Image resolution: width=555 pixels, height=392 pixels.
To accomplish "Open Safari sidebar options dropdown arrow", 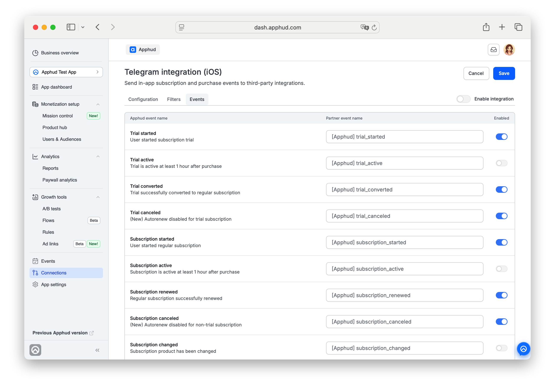I will (83, 27).
